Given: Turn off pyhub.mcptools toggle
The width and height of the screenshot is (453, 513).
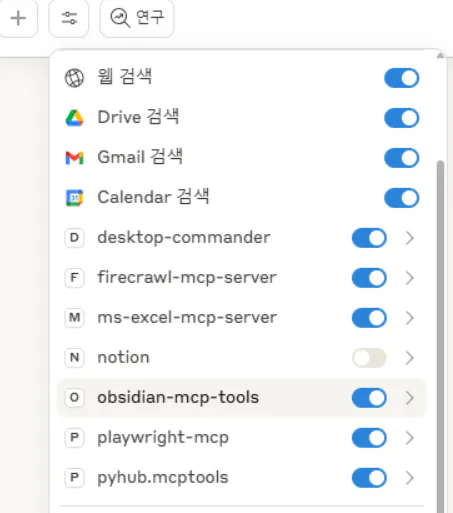Looking at the screenshot, I should pyautogui.click(x=369, y=478).
